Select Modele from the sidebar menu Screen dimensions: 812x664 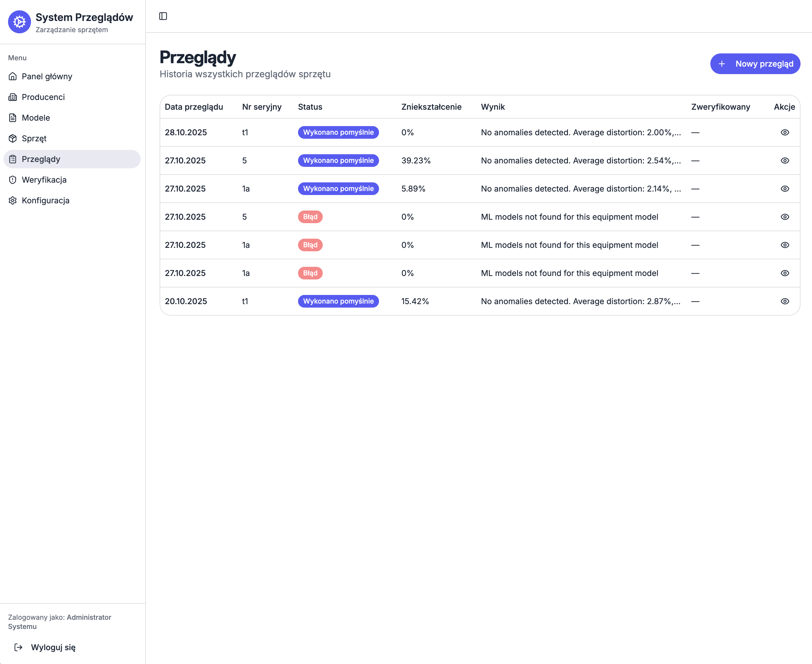click(36, 118)
